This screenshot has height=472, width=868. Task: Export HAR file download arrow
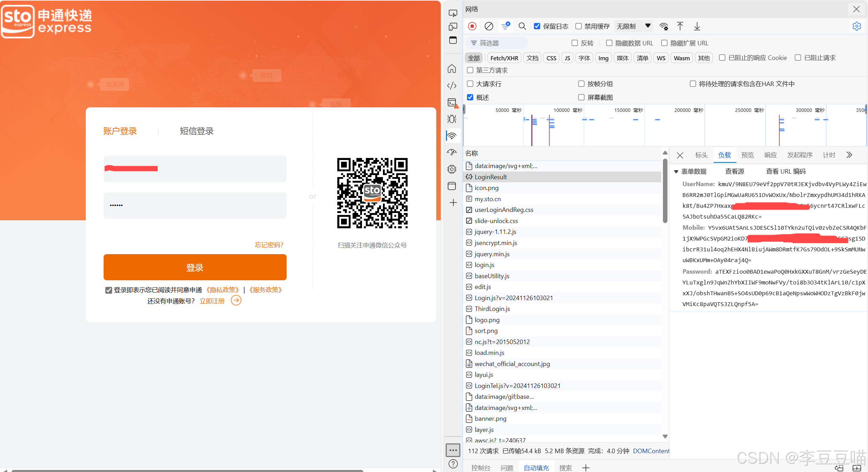tap(697, 26)
